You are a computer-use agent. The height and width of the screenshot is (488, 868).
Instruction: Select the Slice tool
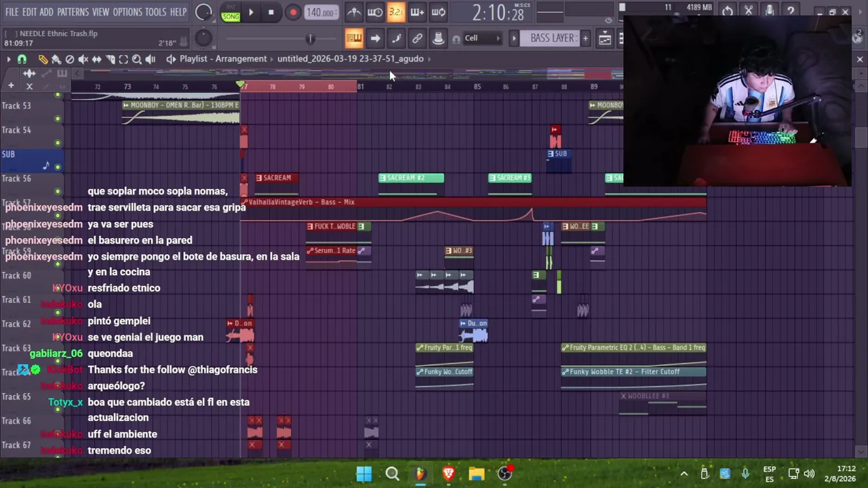coord(110,60)
